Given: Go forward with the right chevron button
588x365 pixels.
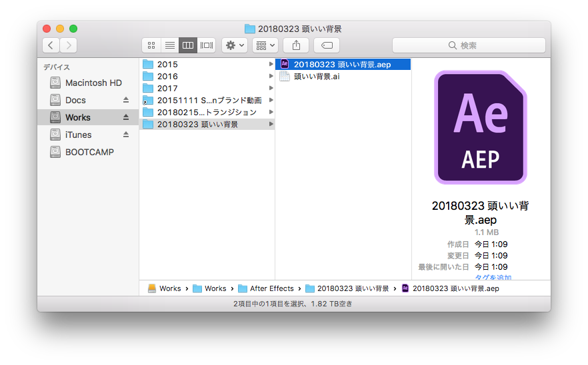Looking at the screenshot, I should (x=68, y=45).
